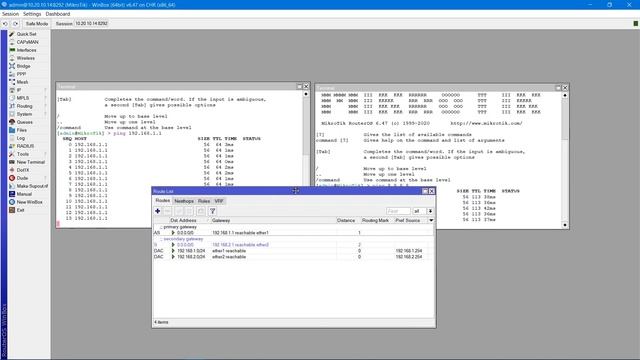Click the 'primary gateway' comment row
Screen dimensions: 640x360
pyautogui.click(x=293, y=227)
